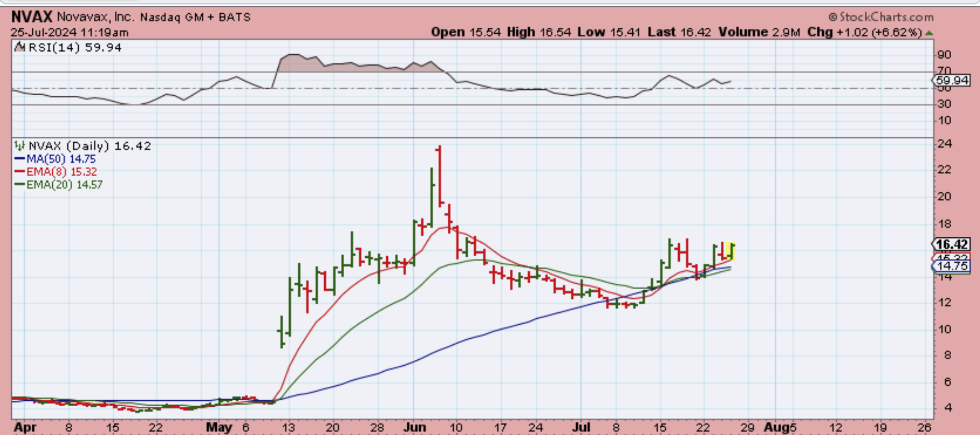The image size is (980, 435).
Task: Click the 'Jul' month label on the date axis
Action: (x=581, y=428)
